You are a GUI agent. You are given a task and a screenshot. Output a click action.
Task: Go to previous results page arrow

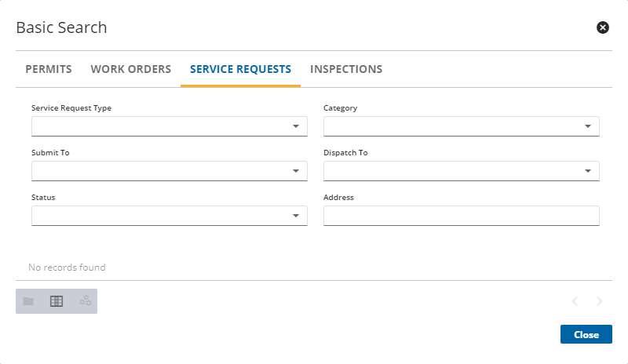pyautogui.click(x=575, y=301)
